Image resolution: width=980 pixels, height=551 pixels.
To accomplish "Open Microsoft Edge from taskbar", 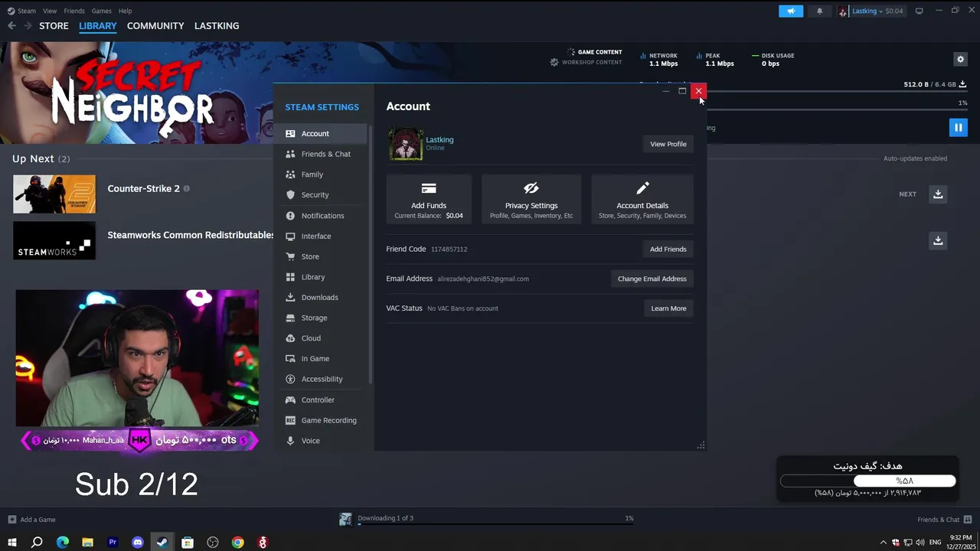I will point(63,543).
